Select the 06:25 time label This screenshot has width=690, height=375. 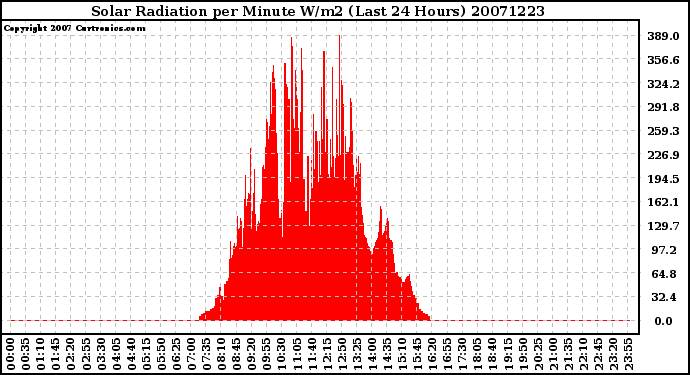tap(176, 354)
